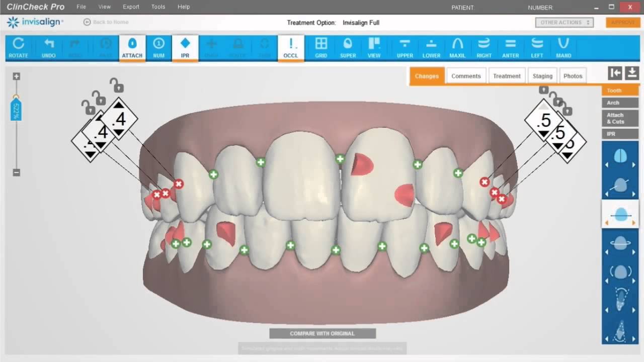Screen dimensions: 644x362
Task: Switch to the Changes tab
Action: click(x=427, y=76)
